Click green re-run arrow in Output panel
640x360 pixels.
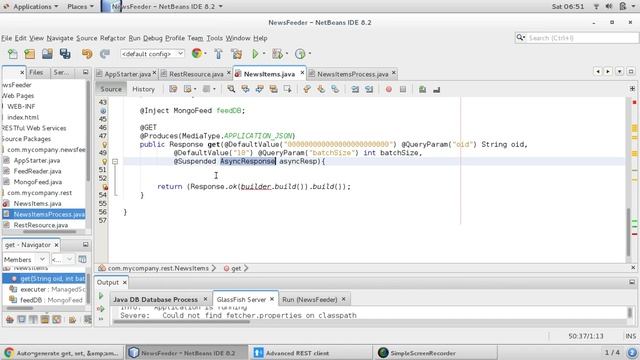101,296
